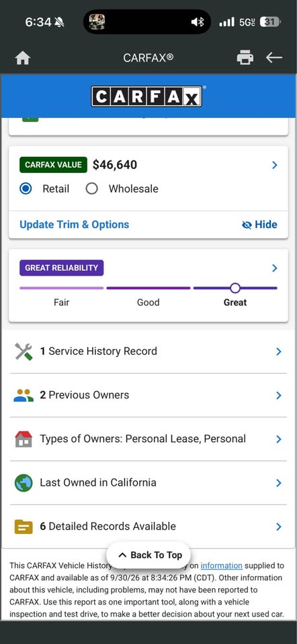Tap the Back To Top button
The image size is (297, 644).
click(x=148, y=555)
